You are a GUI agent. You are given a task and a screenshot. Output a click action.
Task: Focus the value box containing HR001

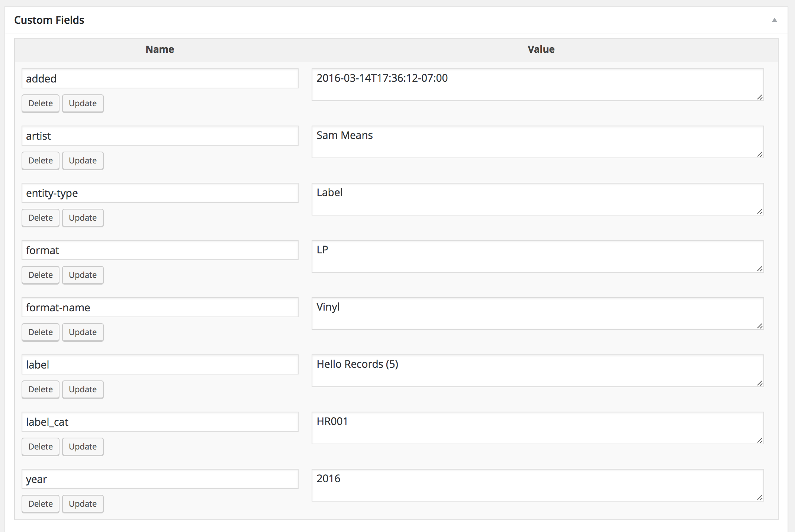click(538, 428)
